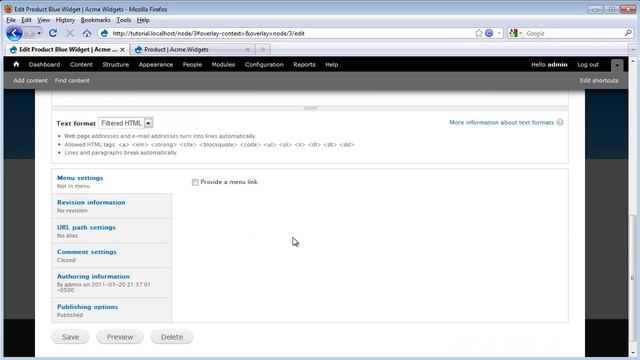
Task: Select the Menu settings vertical tab
Action: 112,181
